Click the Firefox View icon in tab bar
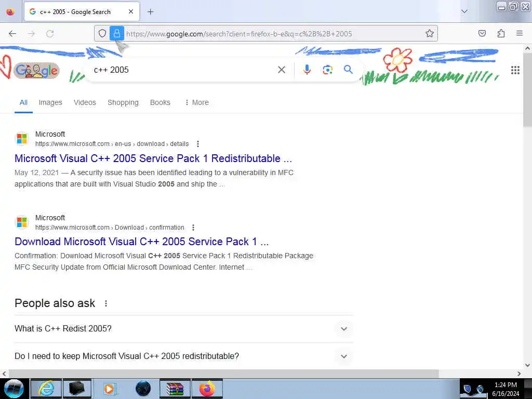Screen dimensions: 532x399 coord(10,11)
